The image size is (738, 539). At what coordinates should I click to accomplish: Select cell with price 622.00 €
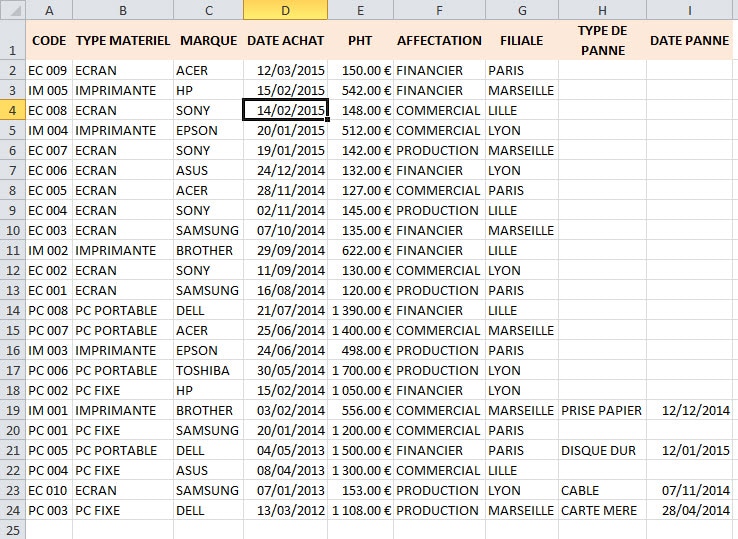(x=360, y=250)
